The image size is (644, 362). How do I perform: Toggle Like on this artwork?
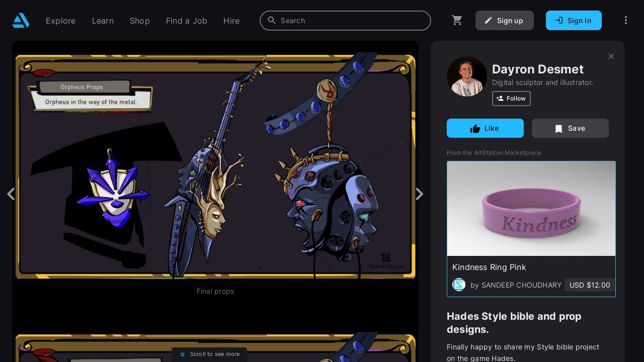click(485, 128)
